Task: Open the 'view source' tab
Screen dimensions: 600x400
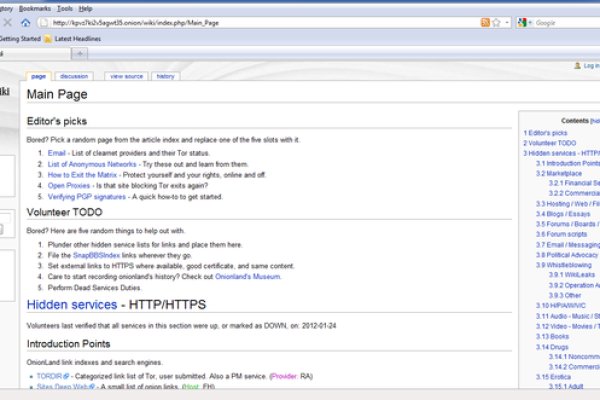Action: (126, 76)
